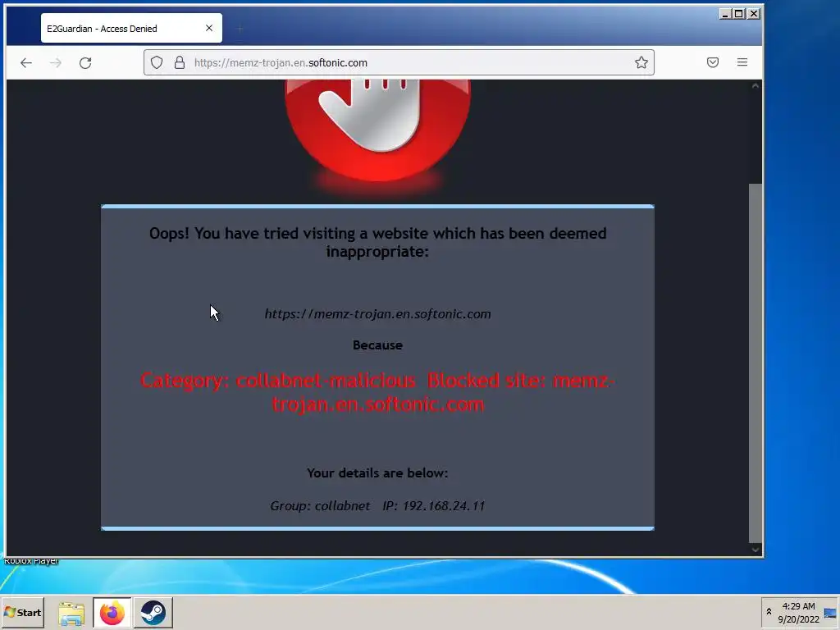Click the padlock site info icon
The width and height of the screenshot is (840, 630).
pos(180,62)
